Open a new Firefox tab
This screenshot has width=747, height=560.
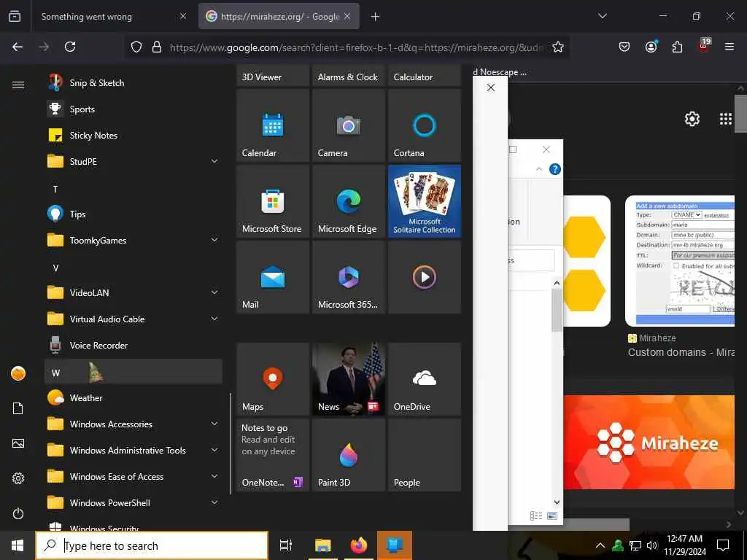pos(376,17)
